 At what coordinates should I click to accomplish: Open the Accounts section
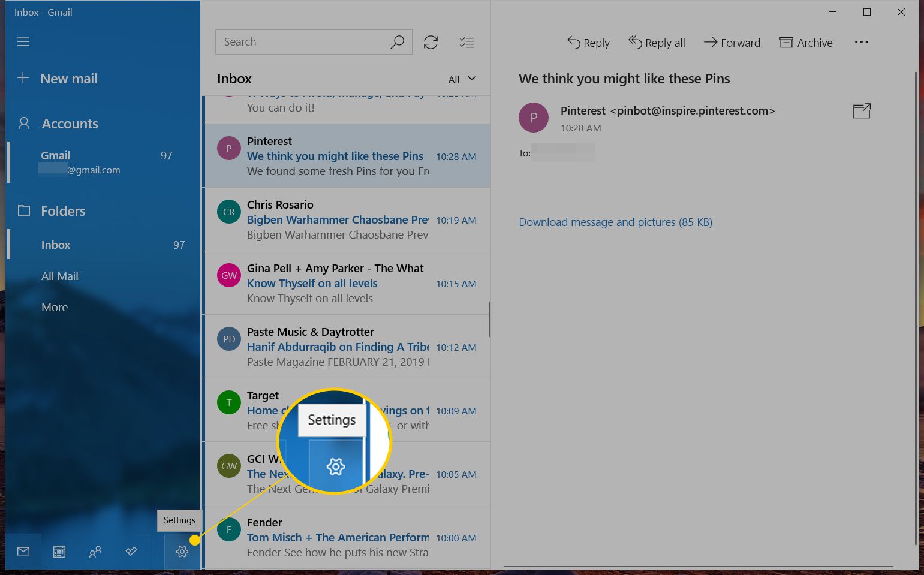pyautogui.click(x=70, y=124)
